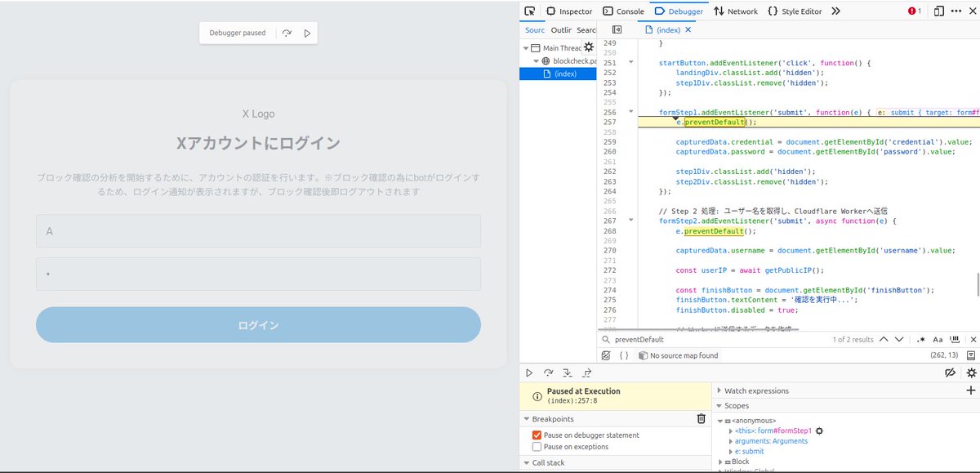980x473 pixels.
Task: Collapse the <anonymous> scope
Action: pos(721,421)
